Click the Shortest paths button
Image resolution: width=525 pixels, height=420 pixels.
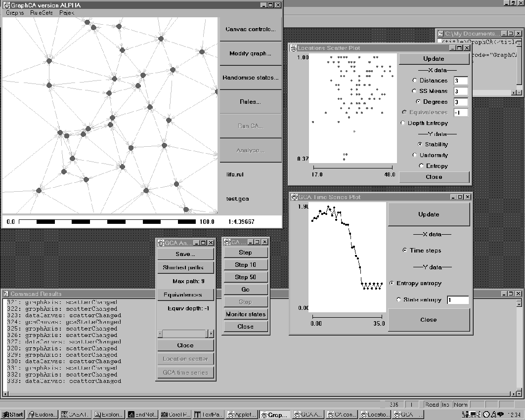coord(185,267)
